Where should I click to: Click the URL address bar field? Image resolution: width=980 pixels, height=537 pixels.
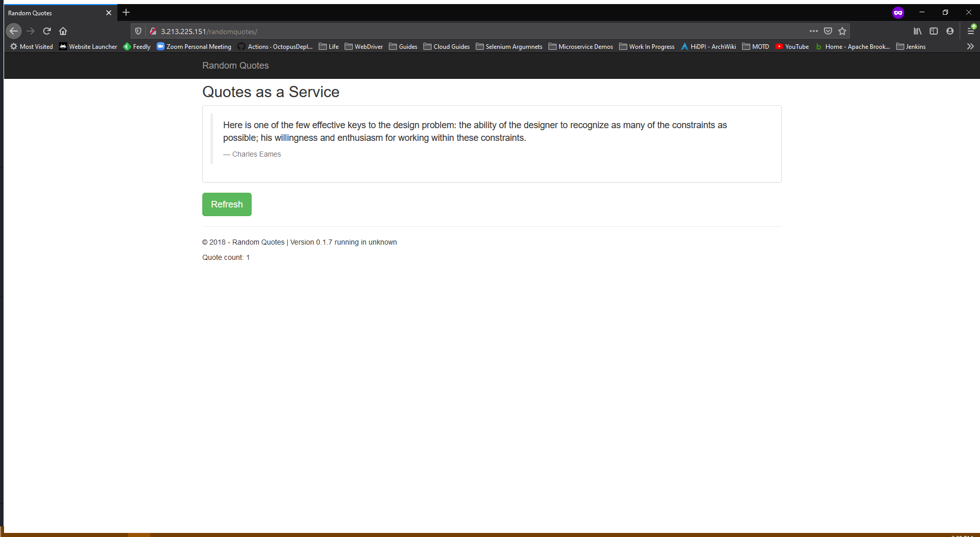(457, 32)
